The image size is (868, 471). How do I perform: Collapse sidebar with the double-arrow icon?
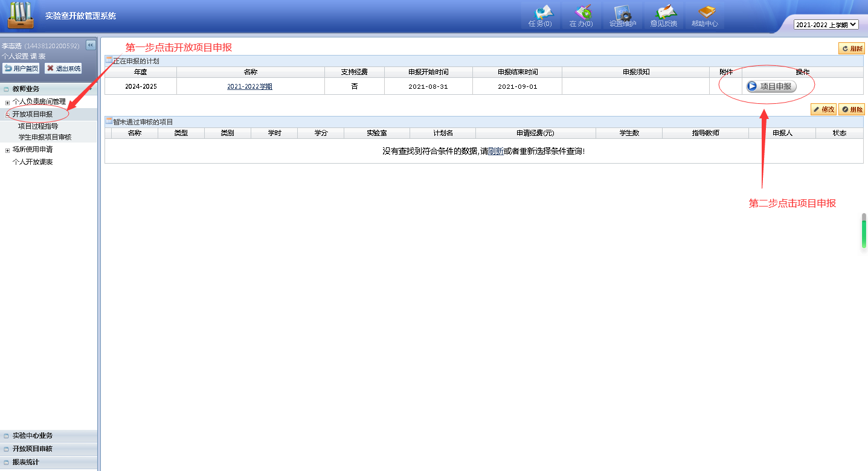(x=91, y=45)
